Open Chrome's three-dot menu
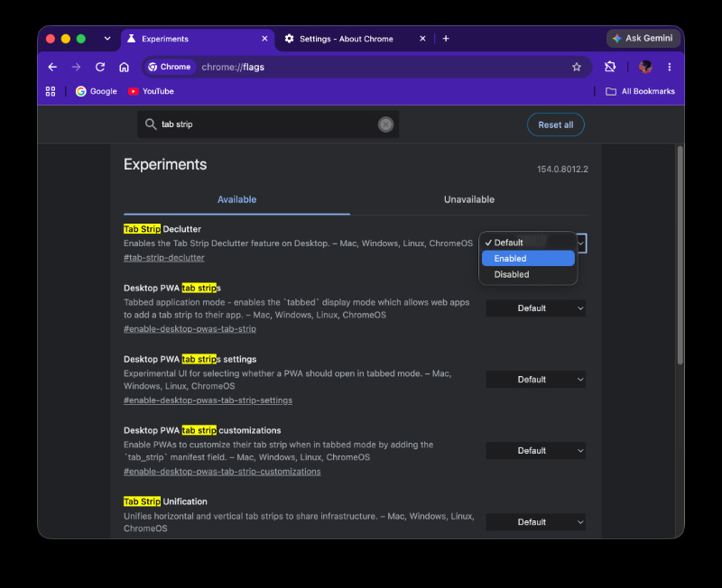 pos(669,67)
